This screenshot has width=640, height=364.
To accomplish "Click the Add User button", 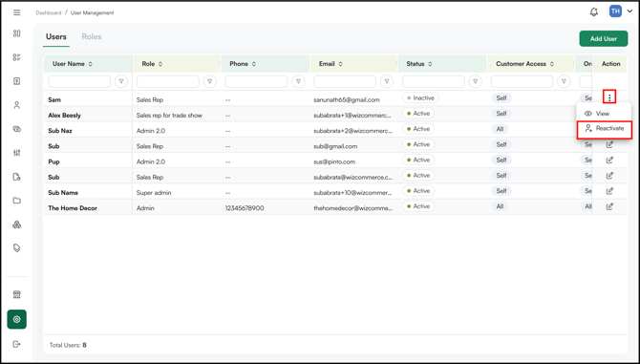I will 604,39.
